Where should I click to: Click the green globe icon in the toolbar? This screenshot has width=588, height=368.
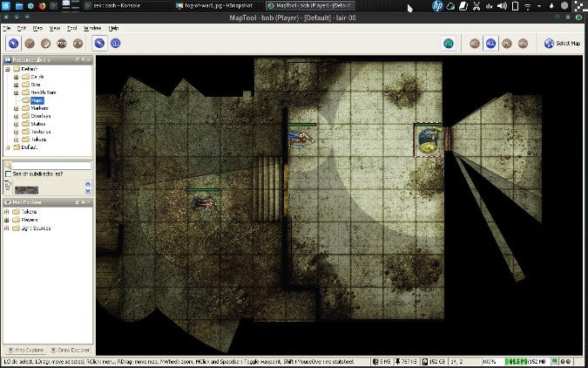(448, 43)
